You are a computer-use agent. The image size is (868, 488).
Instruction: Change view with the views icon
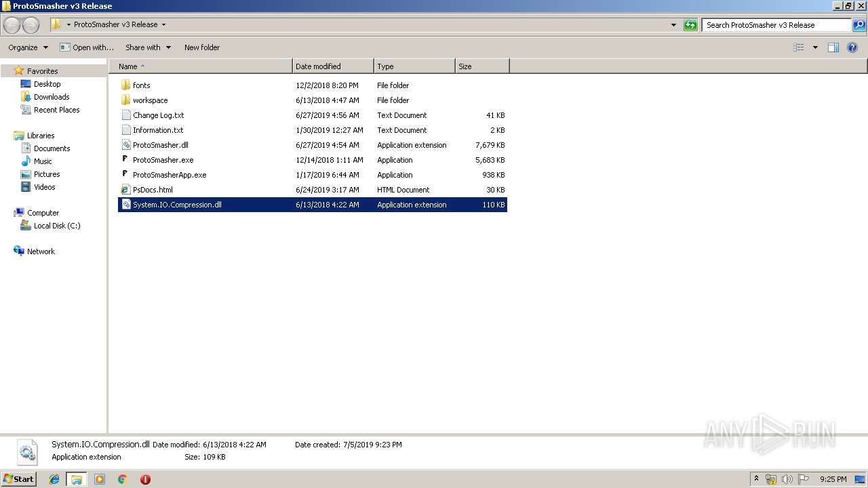click(x=799, y=47)
